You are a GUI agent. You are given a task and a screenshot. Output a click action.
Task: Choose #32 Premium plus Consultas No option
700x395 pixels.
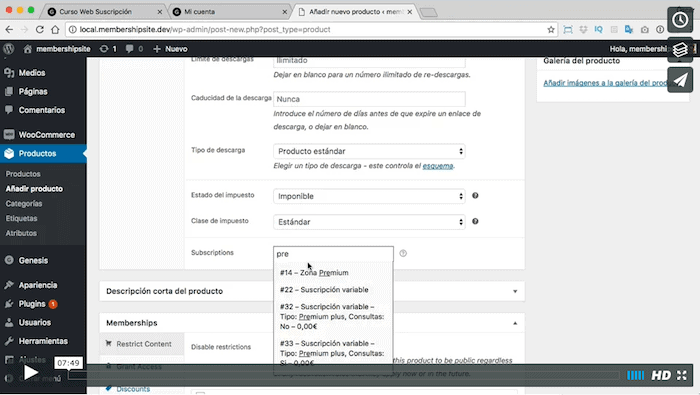pyautogui.click(x=333, y=316)
